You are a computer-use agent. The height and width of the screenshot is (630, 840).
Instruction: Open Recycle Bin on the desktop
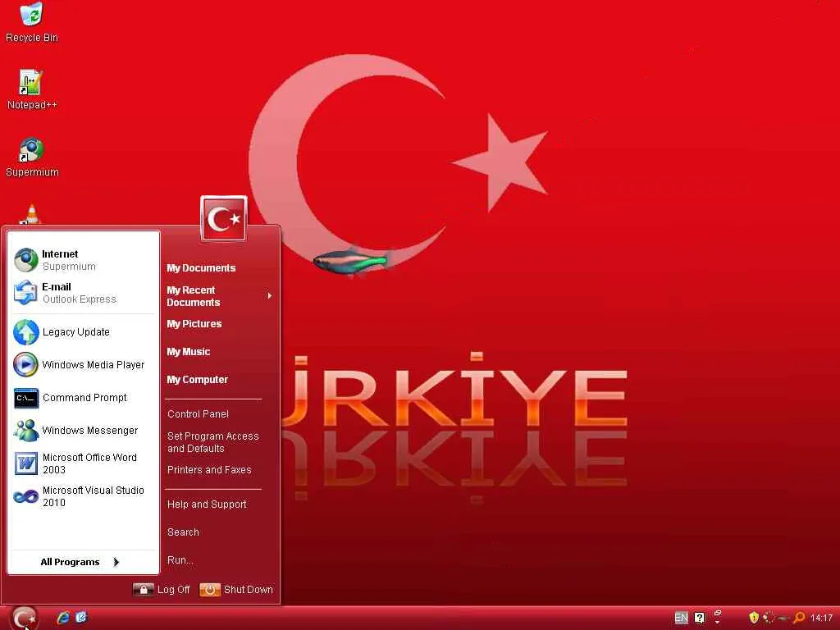[x=32, y=22]
